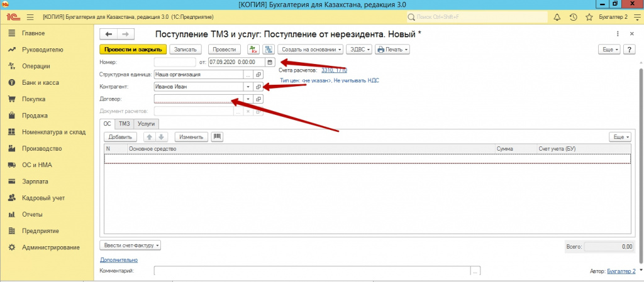
Task: Click Записать button
Action: click(186, 50)
